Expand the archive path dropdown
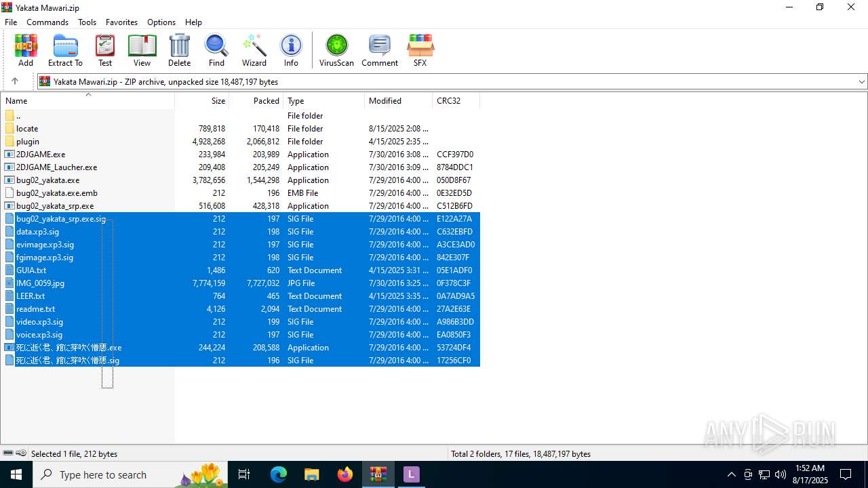868x488 pixels. click(x=862, y=81)
